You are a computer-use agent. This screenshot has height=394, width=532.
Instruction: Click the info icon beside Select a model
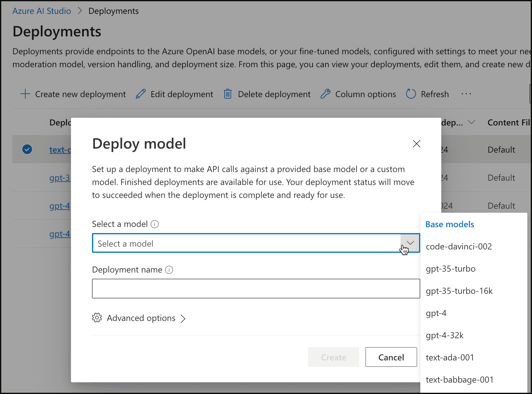[x=155, y=224]
